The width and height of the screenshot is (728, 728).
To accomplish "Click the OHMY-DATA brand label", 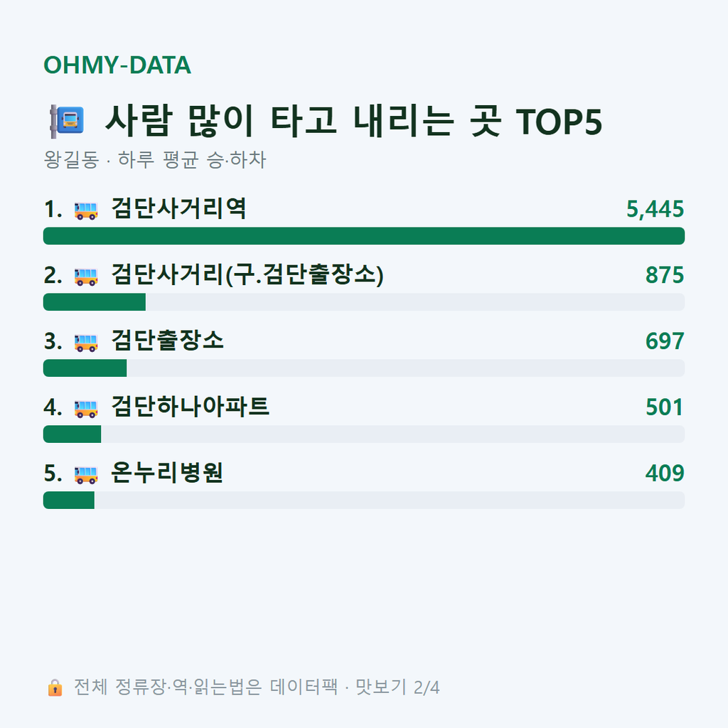I will pos(117,65).
